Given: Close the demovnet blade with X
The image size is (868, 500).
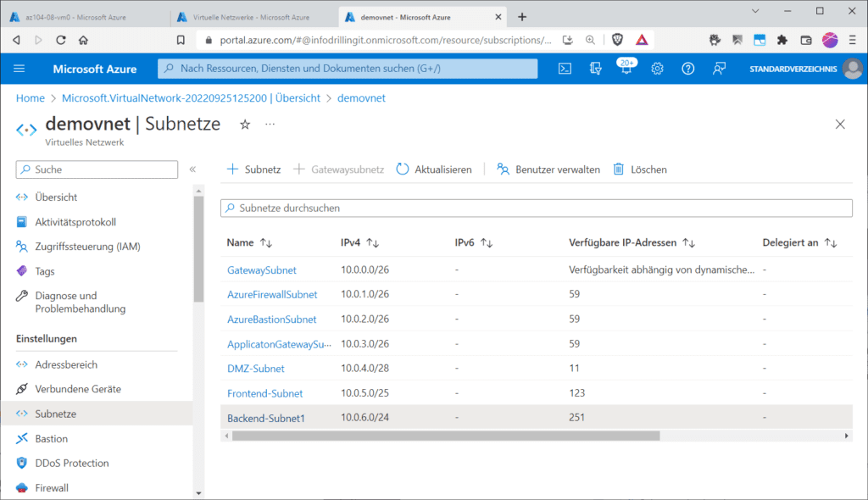Looking at the screenshot, I should [840, 125].
